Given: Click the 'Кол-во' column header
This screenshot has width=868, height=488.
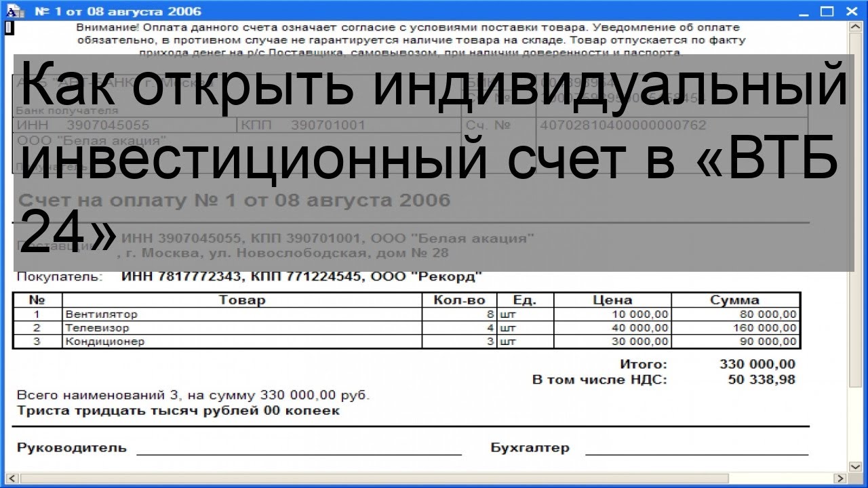Looking at the screenshot, I should click(x=460, y=300).
